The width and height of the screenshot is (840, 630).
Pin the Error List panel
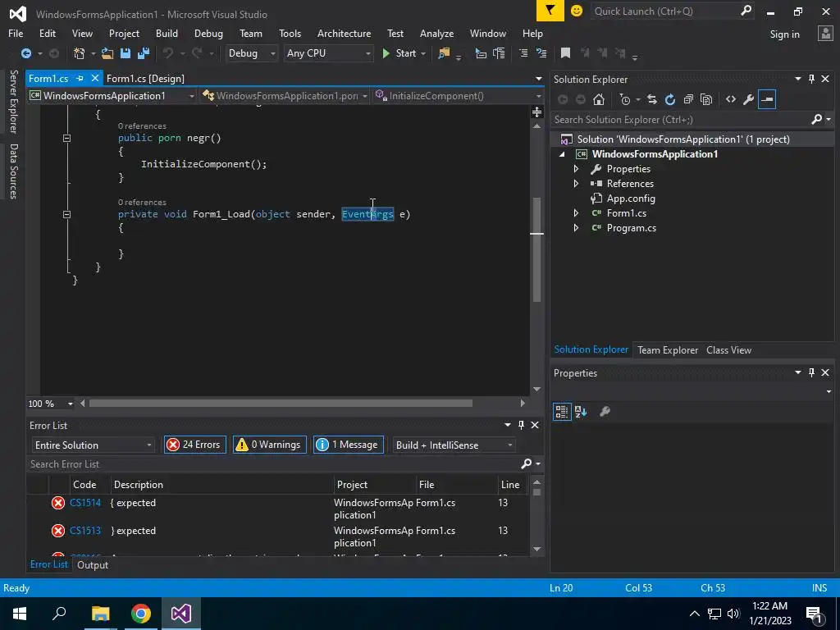pyautogui.click(x=521, y=425)
